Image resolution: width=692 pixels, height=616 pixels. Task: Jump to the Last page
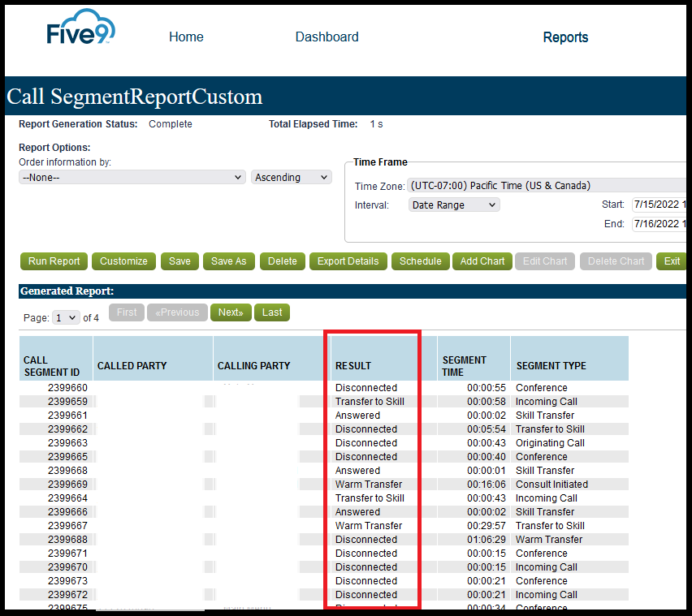[x=272, y=312]
